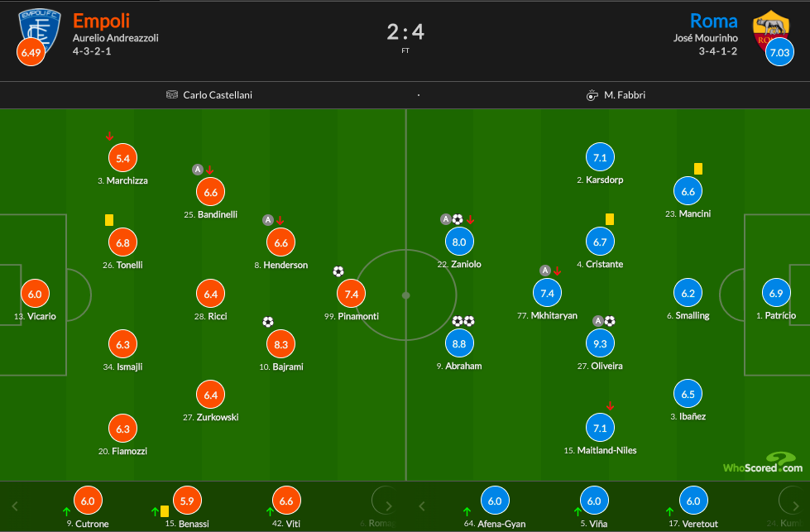Open Empoli team name link
The width and height of the screenshot is (810, 532).
click(101, 22)
